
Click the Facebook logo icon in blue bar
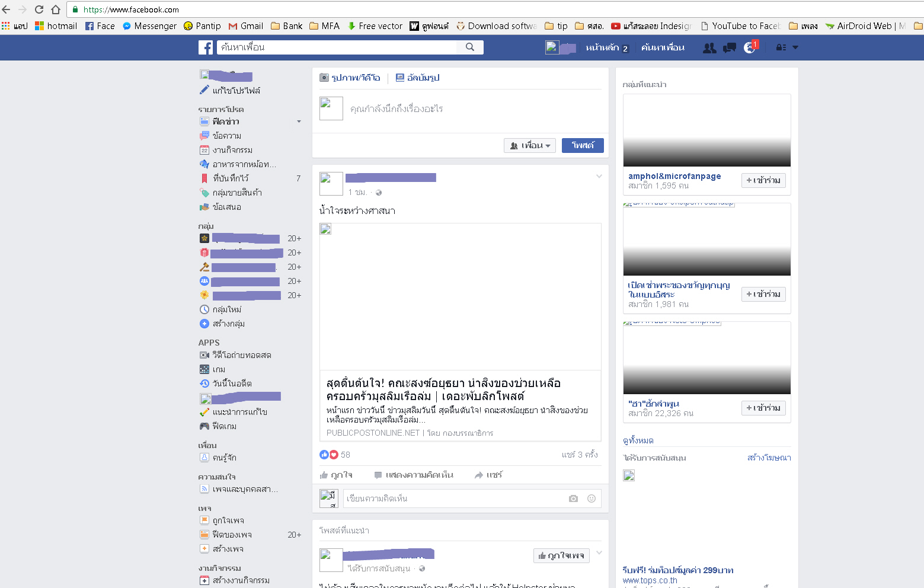(x=206, y=47)
